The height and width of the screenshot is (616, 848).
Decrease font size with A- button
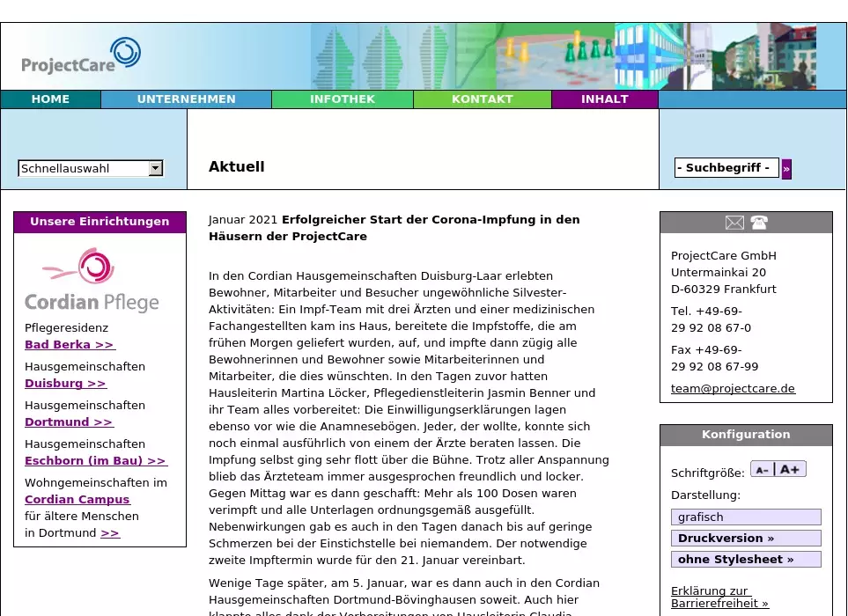pyautogui.click(x=763, y=470)
